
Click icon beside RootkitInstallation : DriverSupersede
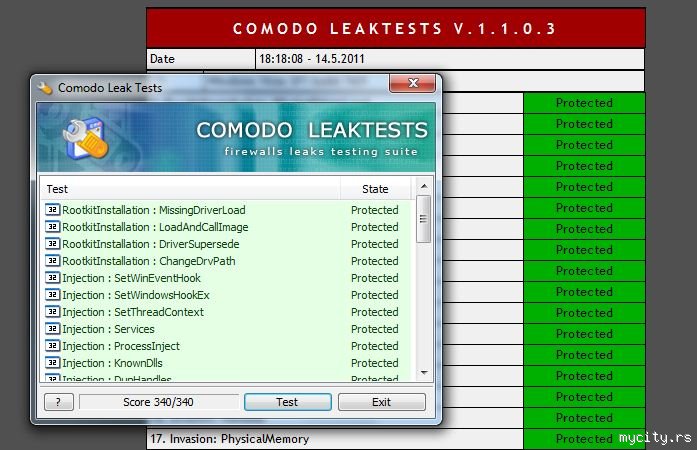52,244
